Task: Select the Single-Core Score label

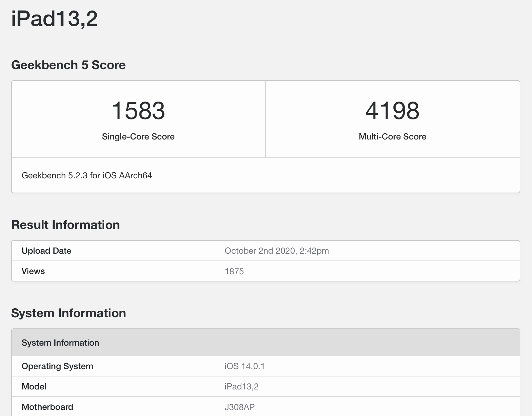Action: tap(138, 136)
